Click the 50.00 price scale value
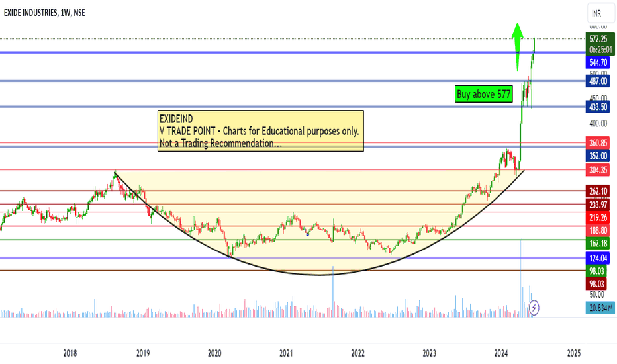Image resolution: width=617 pixels, height=364 pixels. pyautogui.click(x=596, y=295)
